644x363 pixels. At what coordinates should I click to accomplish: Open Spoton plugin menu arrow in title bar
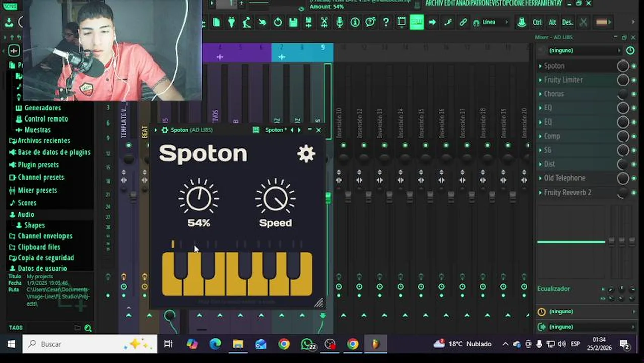click(x=156, y=130)
